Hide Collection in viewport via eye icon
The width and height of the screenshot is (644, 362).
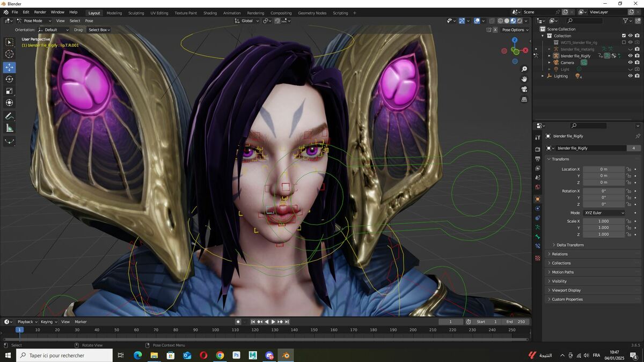tap(630, 36)
